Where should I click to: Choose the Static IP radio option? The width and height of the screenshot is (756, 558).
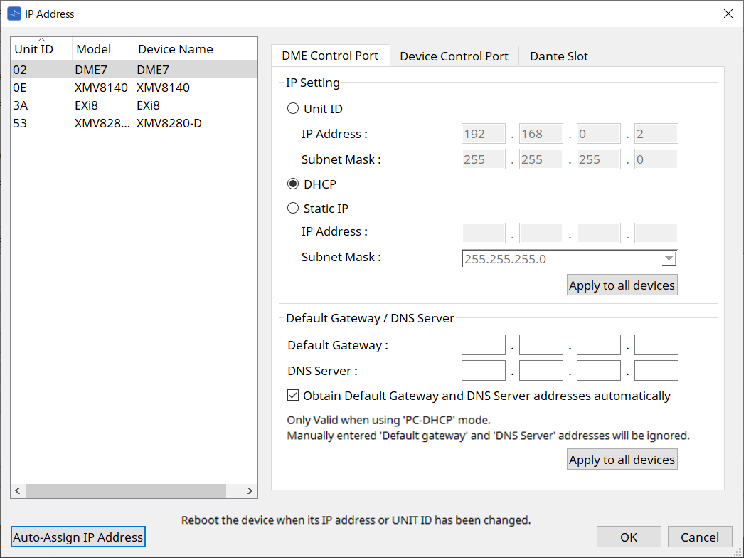tap(293, 209)
